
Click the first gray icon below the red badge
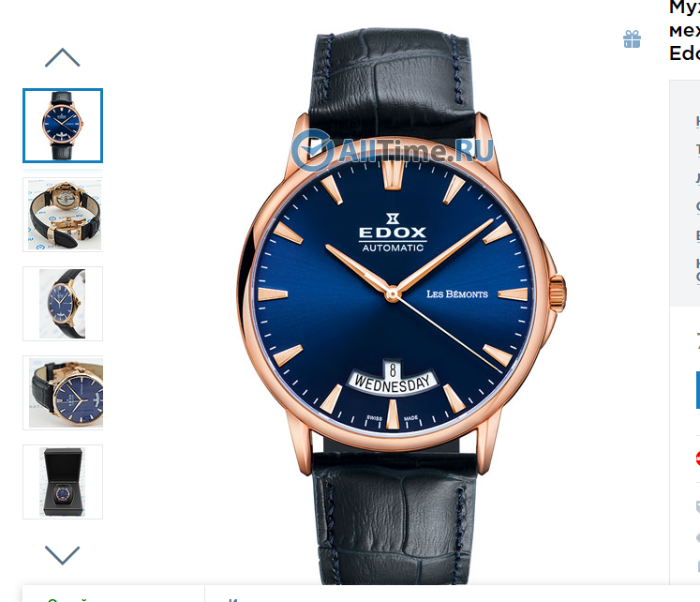click(698, 507)
